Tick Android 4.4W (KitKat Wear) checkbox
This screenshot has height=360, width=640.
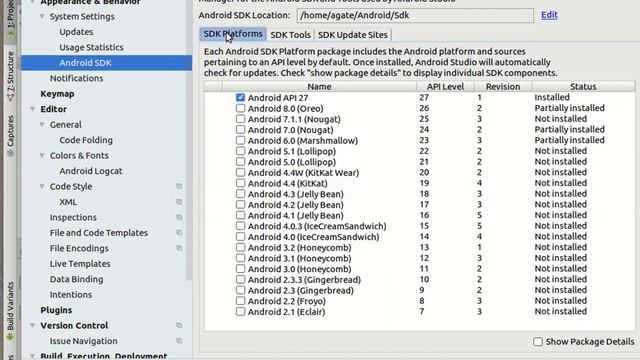coord(240,172)
